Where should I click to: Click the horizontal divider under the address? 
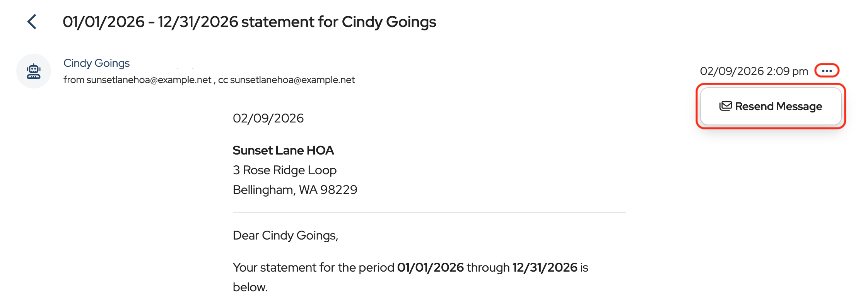click(429, 212)
